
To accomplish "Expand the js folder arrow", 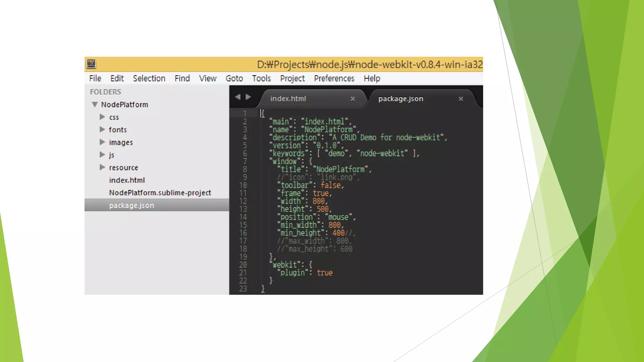I will (x=102, y=155).
